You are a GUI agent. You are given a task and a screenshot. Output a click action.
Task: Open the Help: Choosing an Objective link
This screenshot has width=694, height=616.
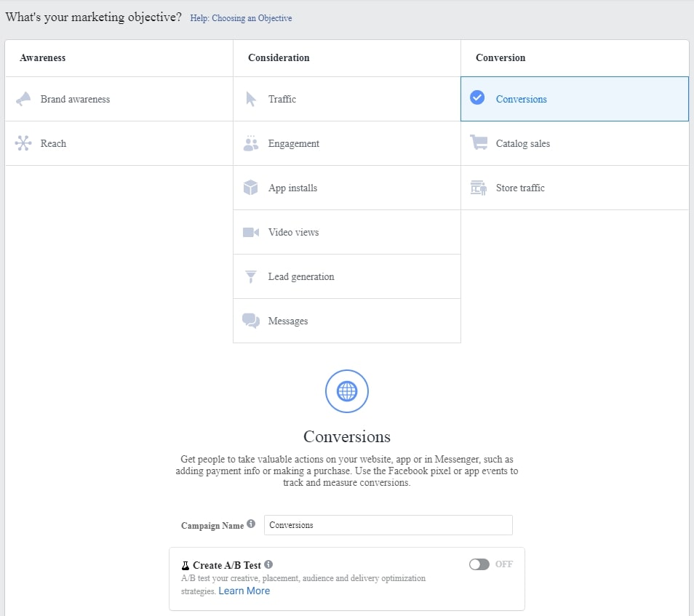pos(241,17)
